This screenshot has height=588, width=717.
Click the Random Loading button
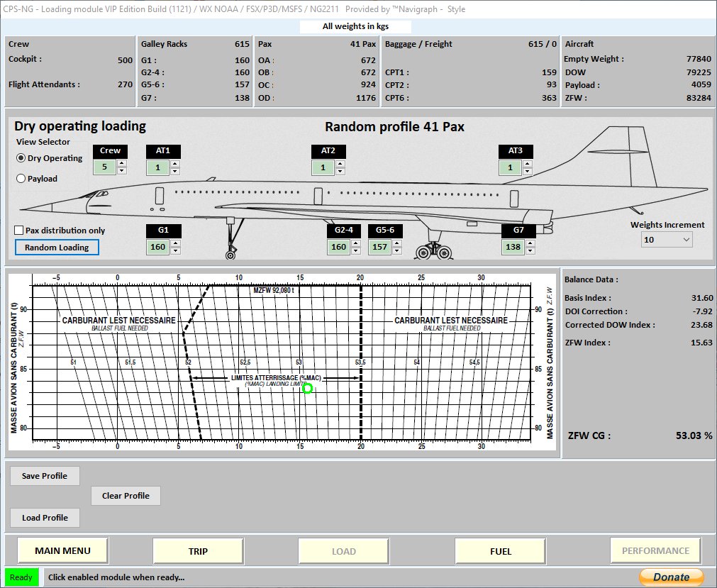pos(57,248)
